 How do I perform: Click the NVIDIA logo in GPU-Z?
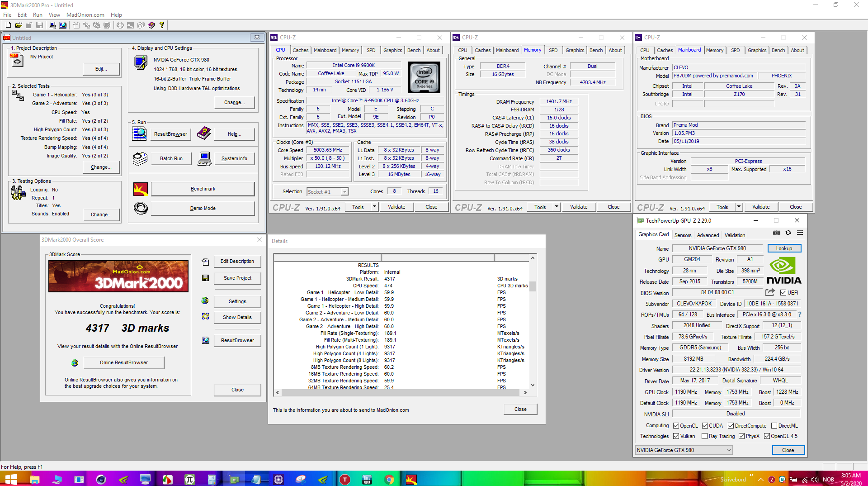click(784, 271)
